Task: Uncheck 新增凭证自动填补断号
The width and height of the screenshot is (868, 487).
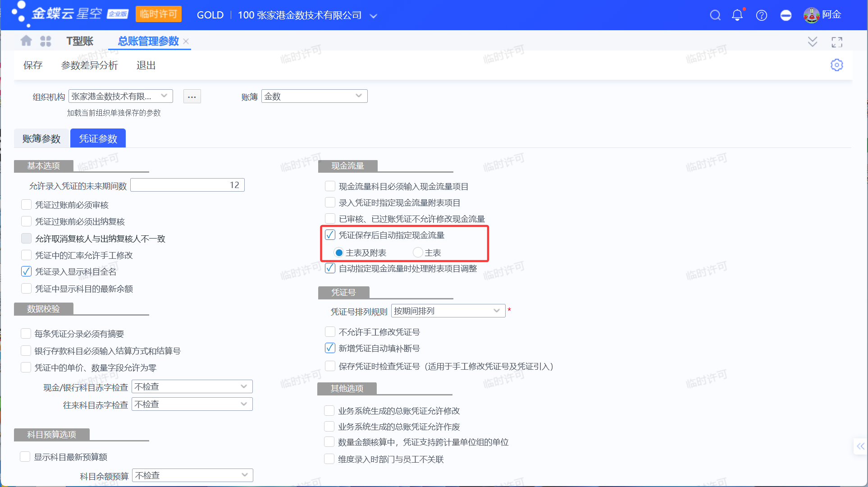Action: tap(330, 348)
